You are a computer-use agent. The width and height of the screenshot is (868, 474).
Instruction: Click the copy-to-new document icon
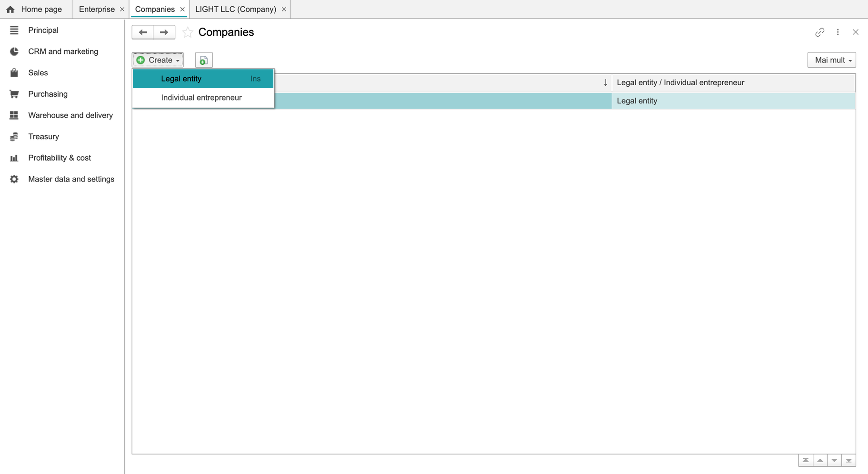(x=204, y=60)
